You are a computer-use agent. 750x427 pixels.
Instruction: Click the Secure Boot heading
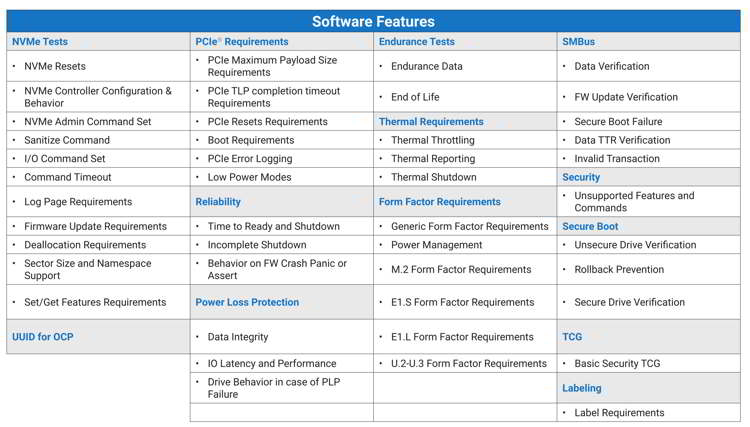point(590,226)
